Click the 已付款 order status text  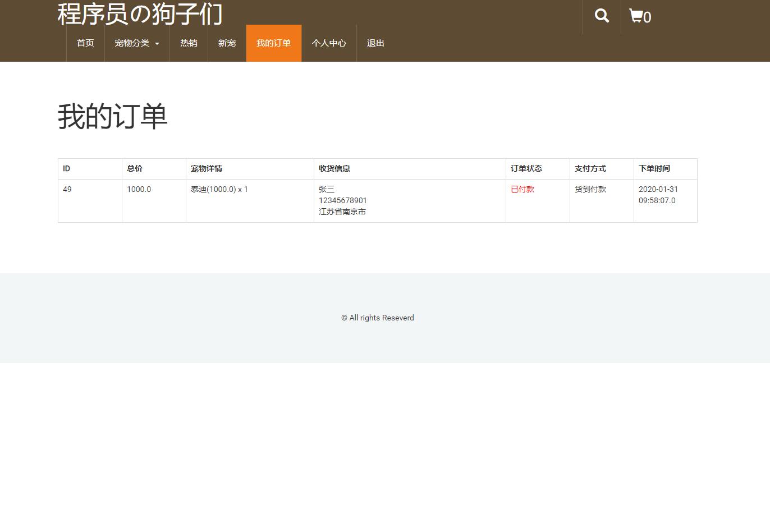522,189
